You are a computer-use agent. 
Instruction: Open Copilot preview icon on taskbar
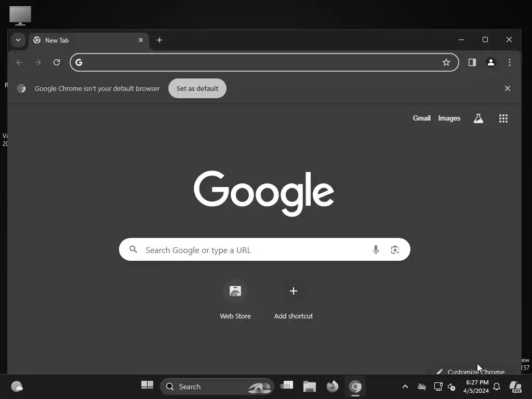pyautogui.click(x=516, y=387)
